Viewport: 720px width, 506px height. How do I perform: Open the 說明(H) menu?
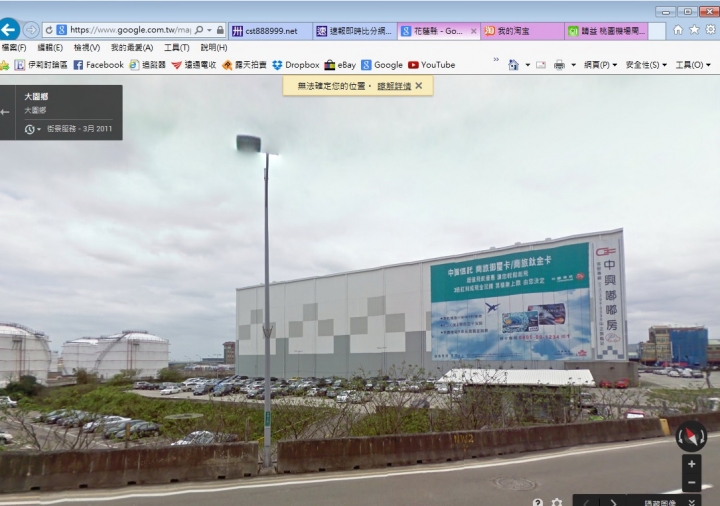pyautogui.click(x=214, y=48)
